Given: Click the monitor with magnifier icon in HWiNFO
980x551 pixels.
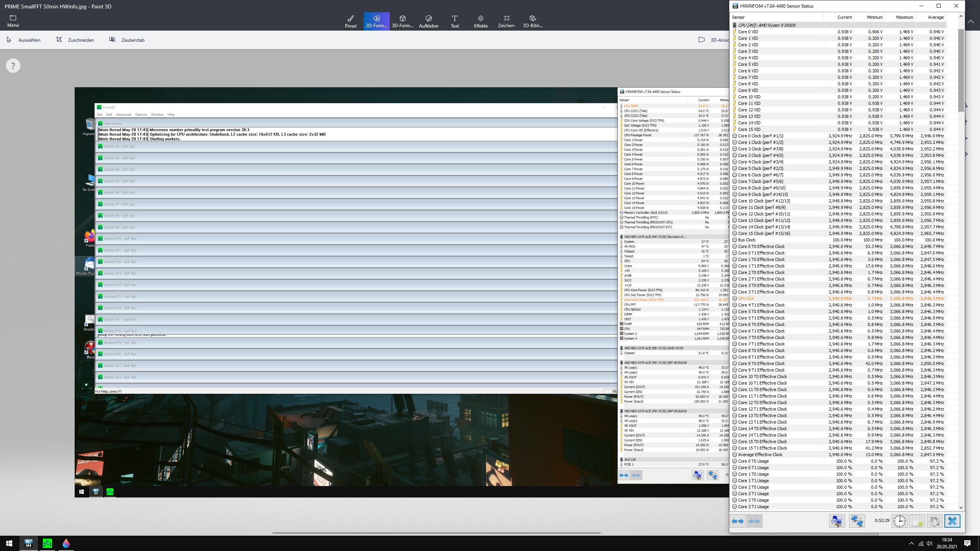Looking at the screenshot, I should (837, 521).
